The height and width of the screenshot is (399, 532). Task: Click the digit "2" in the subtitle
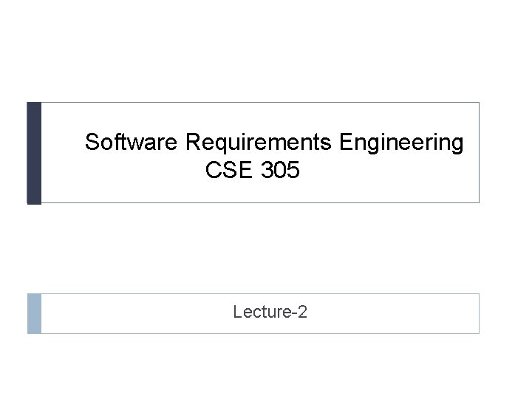point(303,313)
